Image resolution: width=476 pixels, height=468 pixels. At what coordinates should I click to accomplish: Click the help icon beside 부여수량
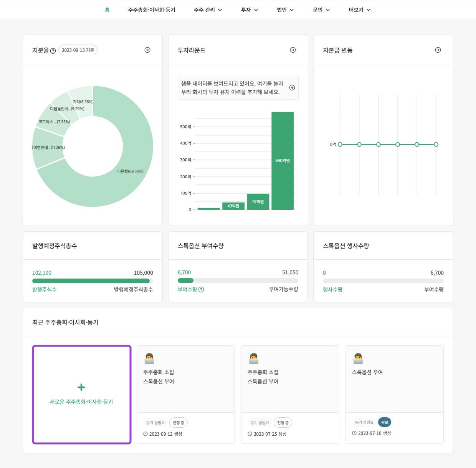point(202,289)
